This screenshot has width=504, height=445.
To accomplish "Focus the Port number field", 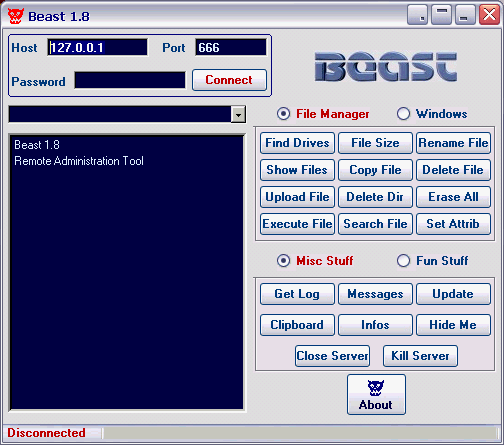I will (231, 47).
